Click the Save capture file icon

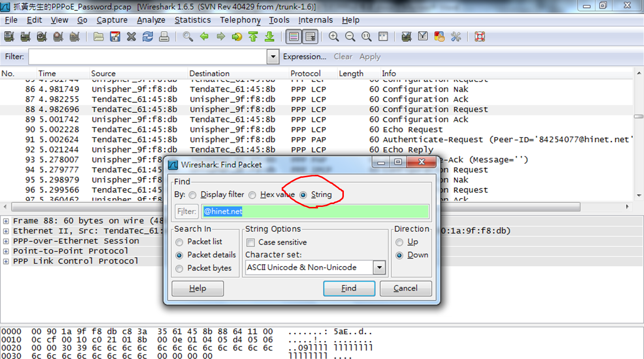point(115,37)
